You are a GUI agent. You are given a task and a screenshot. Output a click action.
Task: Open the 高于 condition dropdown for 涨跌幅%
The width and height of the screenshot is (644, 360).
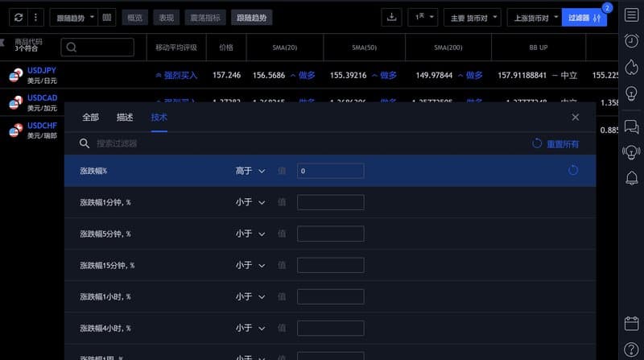click(250, 171)
